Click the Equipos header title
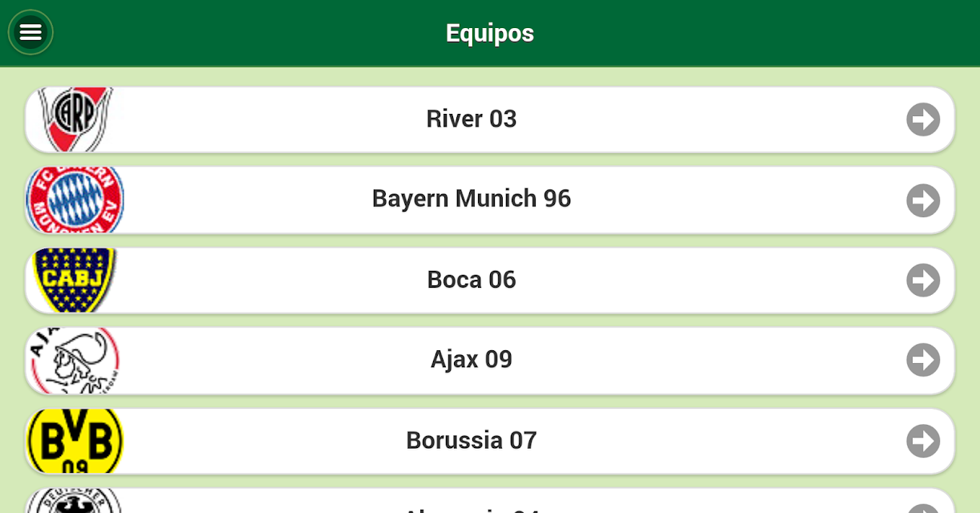Image resolution: width=980 pixels, height=513 pixels. pyautogui.click(x=490, y=33)
